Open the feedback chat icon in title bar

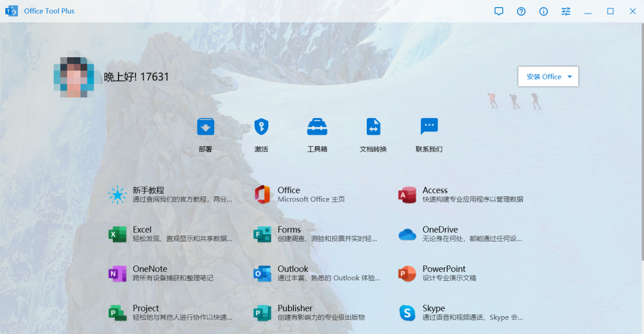[x=499, y=11]
